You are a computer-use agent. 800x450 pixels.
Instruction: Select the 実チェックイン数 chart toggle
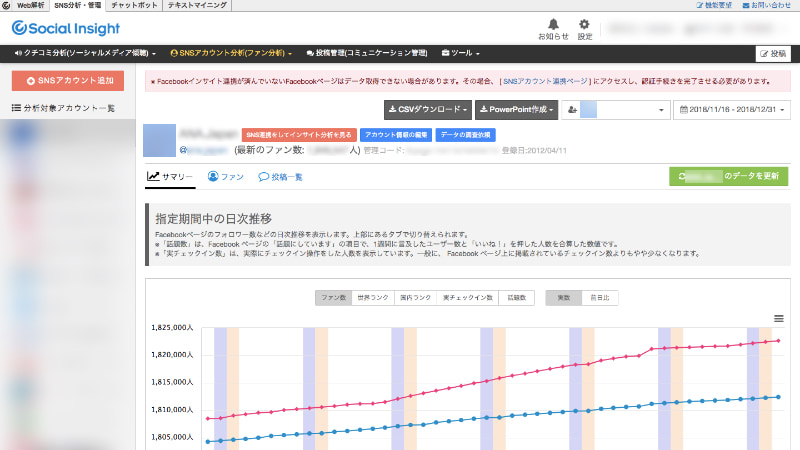[468, 298]
